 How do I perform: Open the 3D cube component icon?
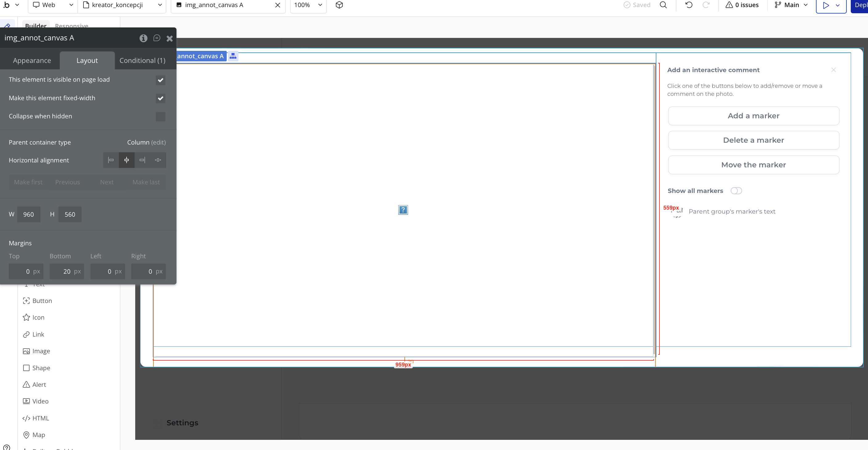coord(339,5)
